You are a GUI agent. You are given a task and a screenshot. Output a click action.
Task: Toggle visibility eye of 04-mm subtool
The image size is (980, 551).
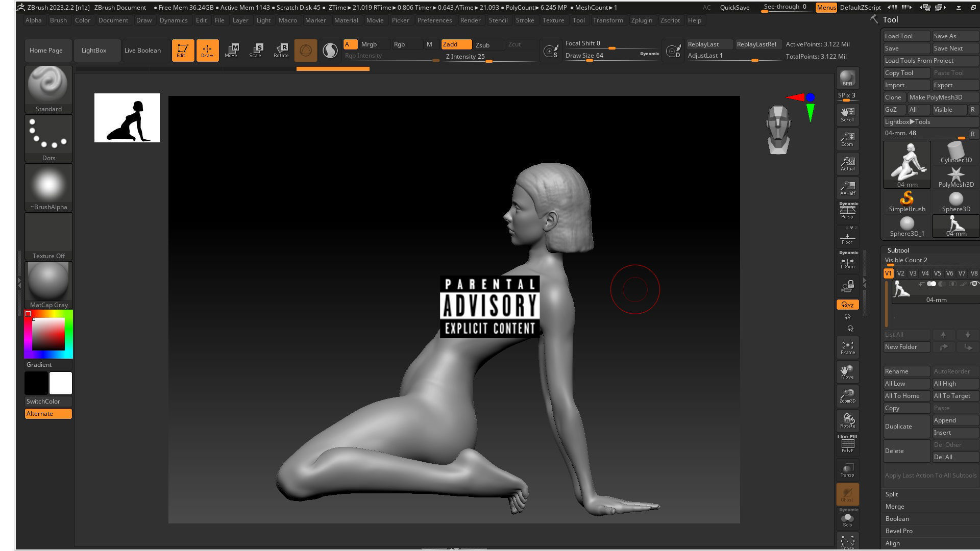click(974, 284)
